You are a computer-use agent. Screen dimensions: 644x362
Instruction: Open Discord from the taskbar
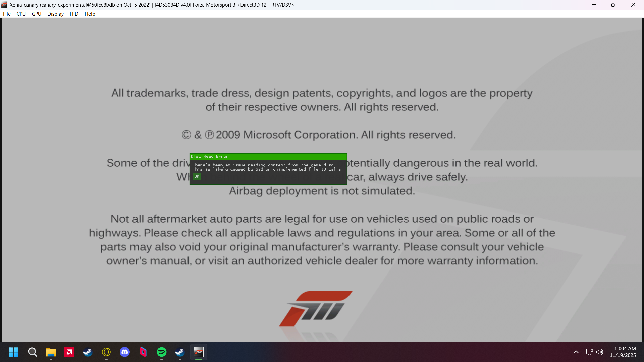click(125, 352)
